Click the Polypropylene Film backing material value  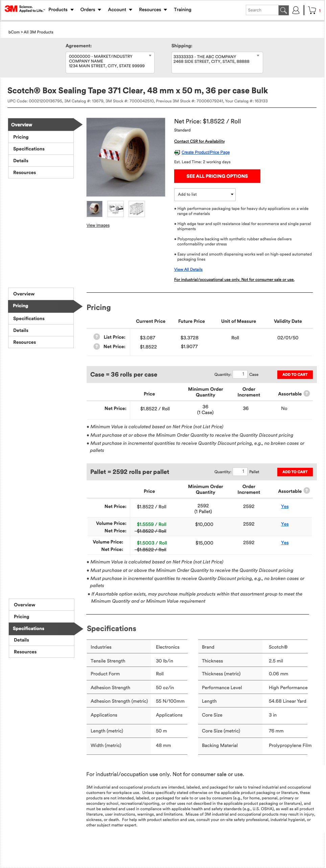pyautogui.click(x=290, y=745)
